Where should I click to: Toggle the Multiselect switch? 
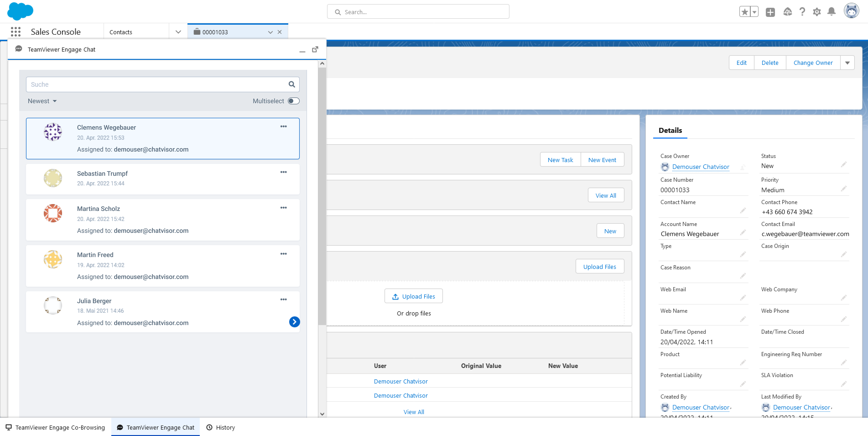point(294,101)
